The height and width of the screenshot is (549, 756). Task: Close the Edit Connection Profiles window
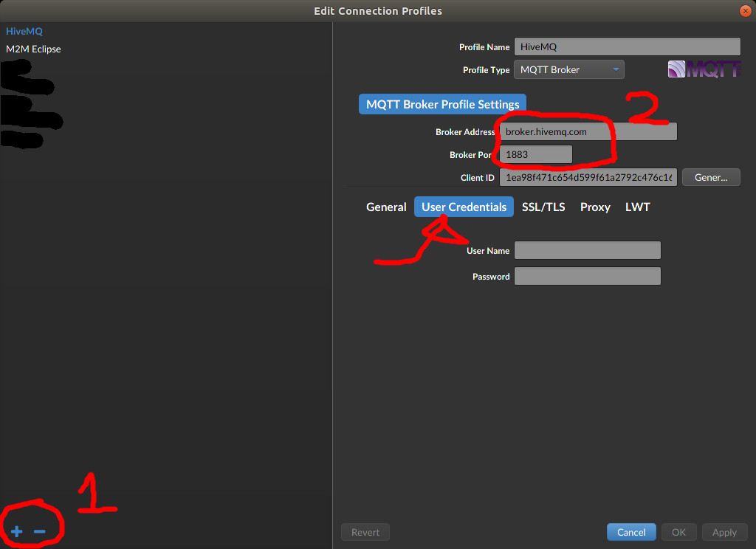(746, 10)
